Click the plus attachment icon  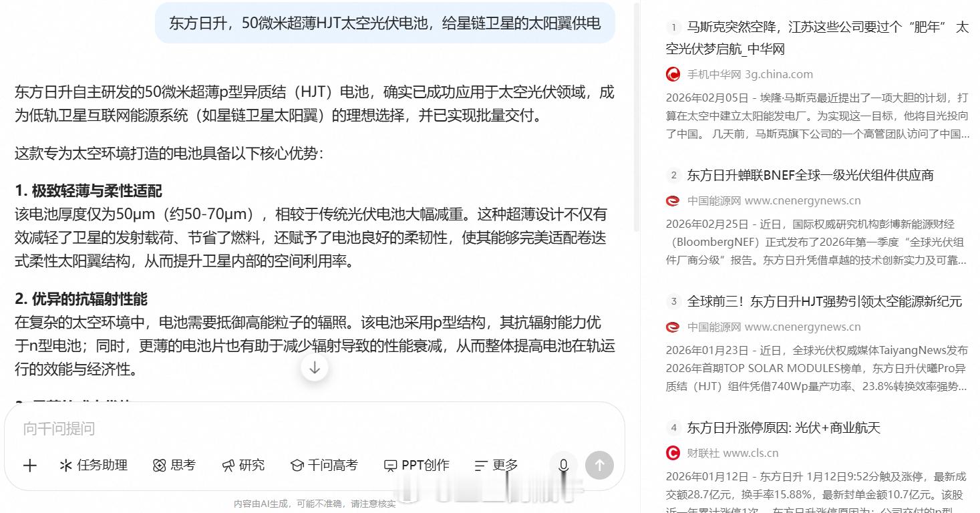30,466
